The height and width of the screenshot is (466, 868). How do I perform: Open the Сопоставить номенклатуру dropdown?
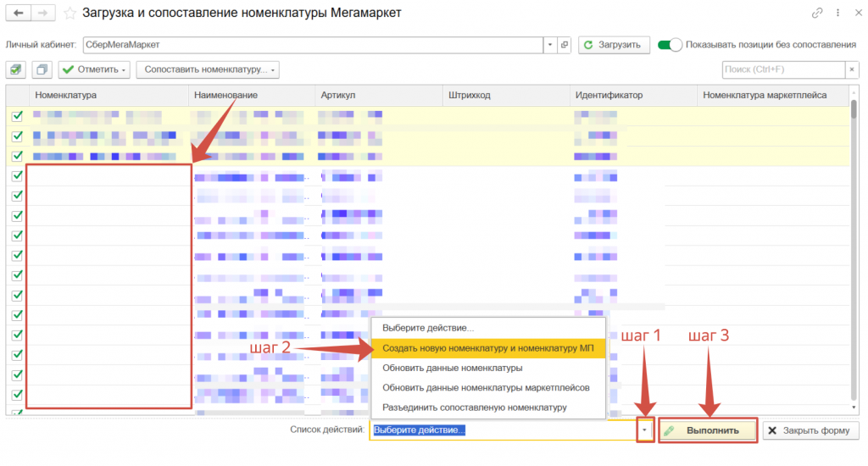(208, 69)
